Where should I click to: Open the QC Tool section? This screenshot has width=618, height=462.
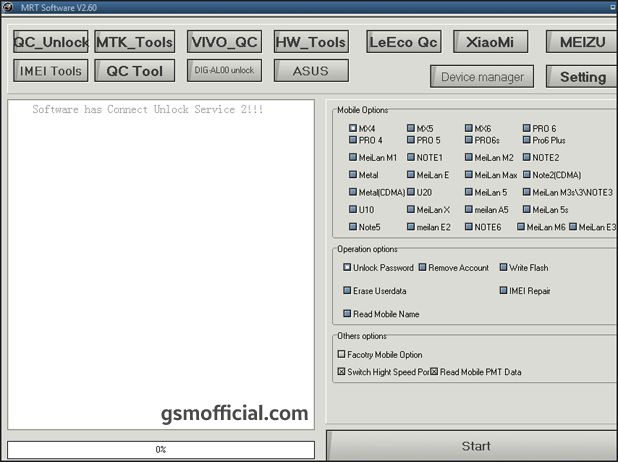tap(134, 71)
